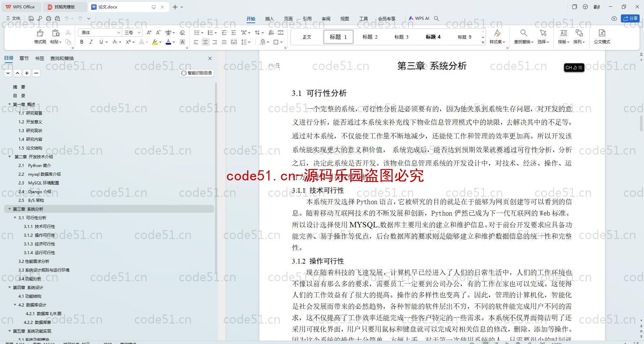
Task: Click the Decrease Indent icon
Action: pyautogui.click(x=224, y=33)
